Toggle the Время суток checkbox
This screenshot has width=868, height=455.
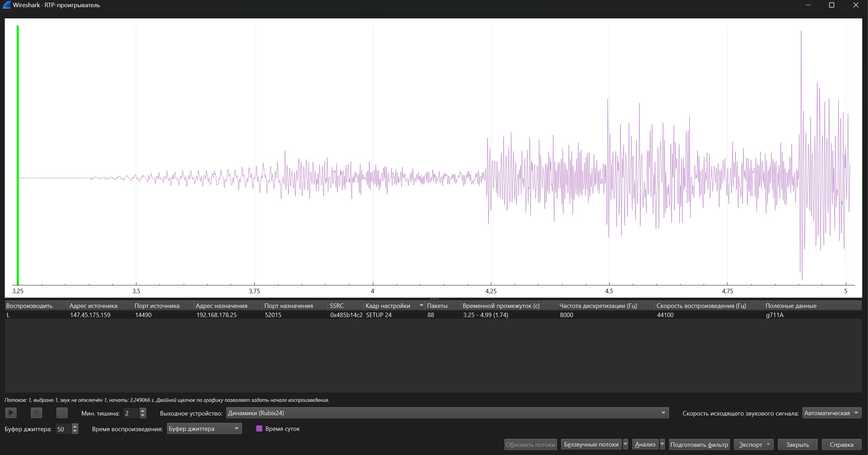point(259,429)
